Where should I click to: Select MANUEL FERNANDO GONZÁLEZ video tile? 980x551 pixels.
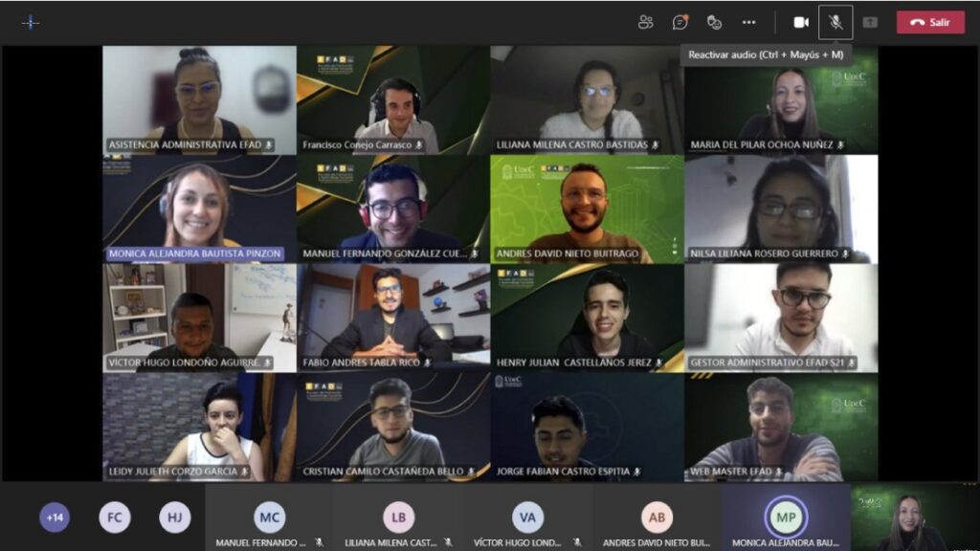393,209
